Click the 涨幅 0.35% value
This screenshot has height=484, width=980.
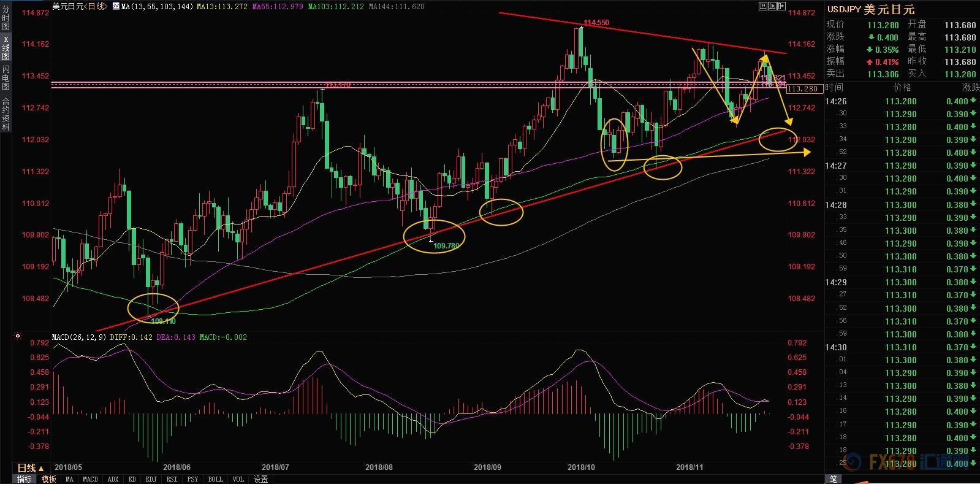(x=883, y=49)
